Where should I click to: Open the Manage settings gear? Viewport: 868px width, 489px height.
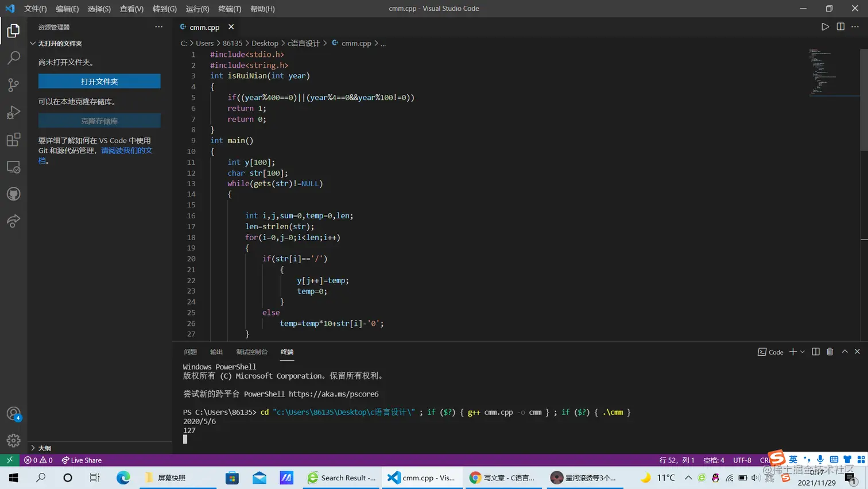13,441
